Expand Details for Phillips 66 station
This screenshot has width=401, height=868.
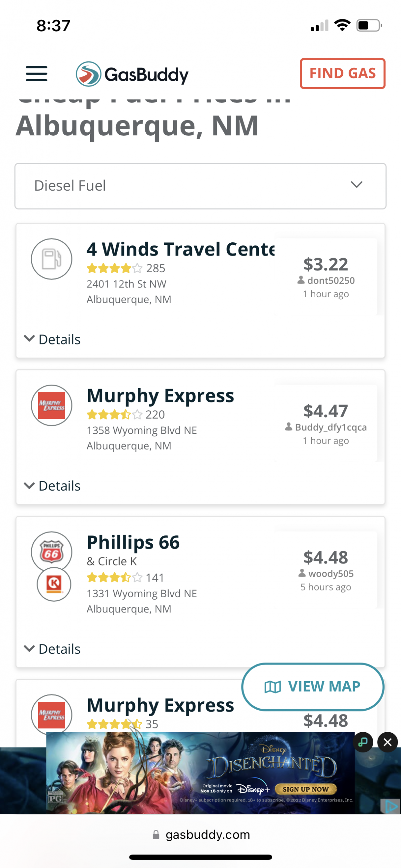coord(52,649)
